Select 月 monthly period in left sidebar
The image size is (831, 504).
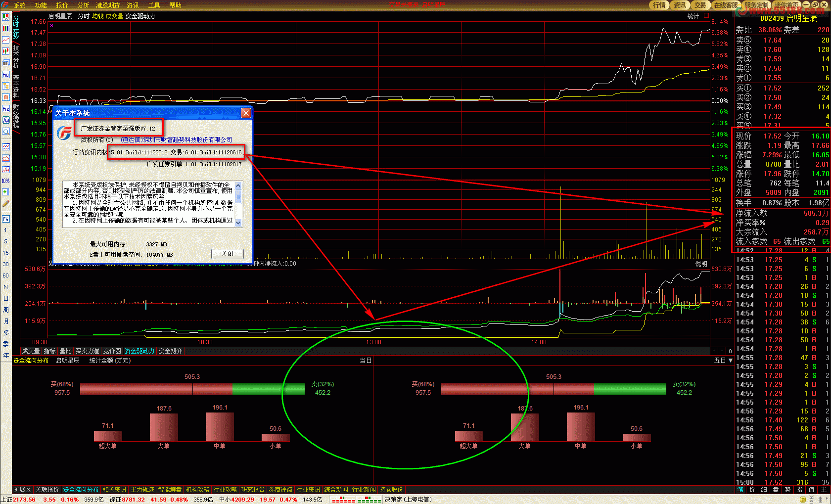pyautogui.click(x=5, y=321)
